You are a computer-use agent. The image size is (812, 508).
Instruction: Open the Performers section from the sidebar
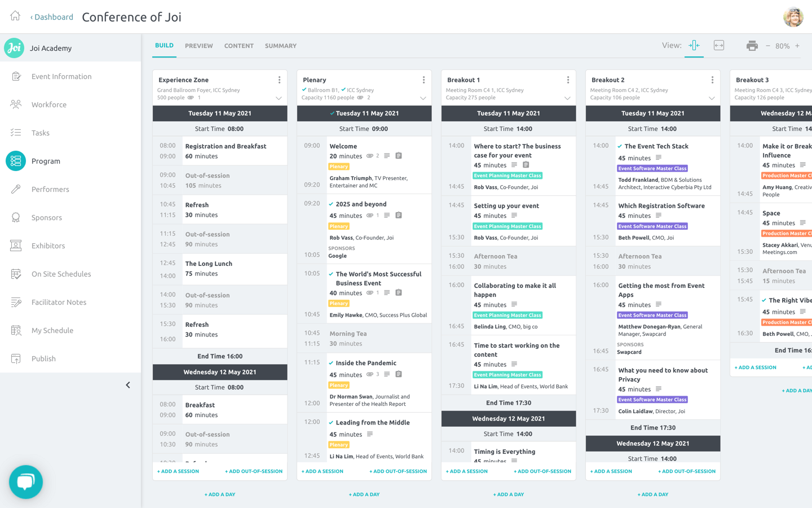coord(51,189)
